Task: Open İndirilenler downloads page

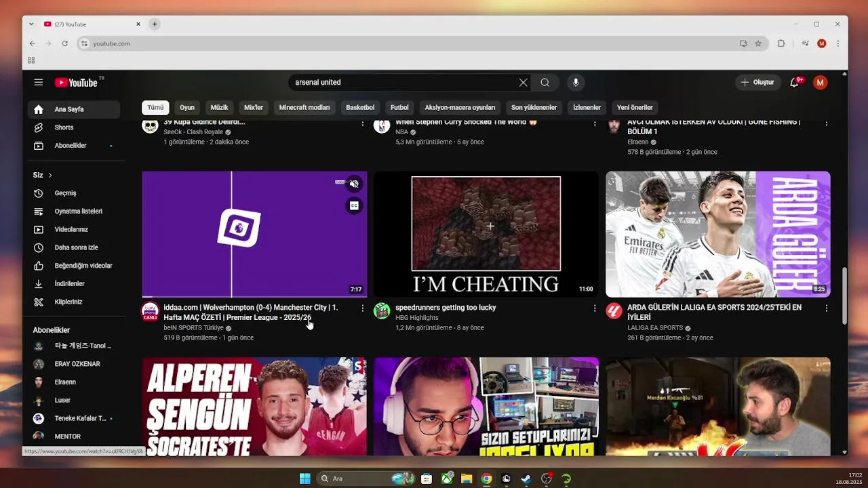Action: (74, 284)
